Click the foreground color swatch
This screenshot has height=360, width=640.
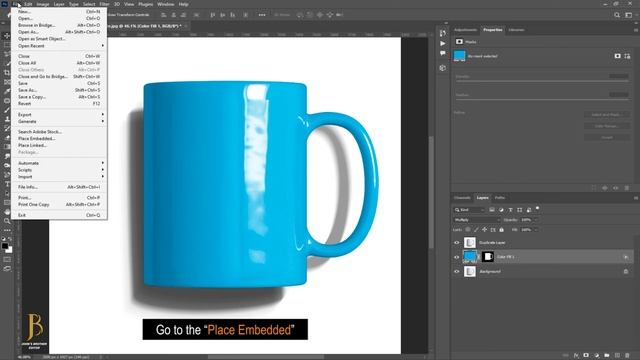pos(4,246)
